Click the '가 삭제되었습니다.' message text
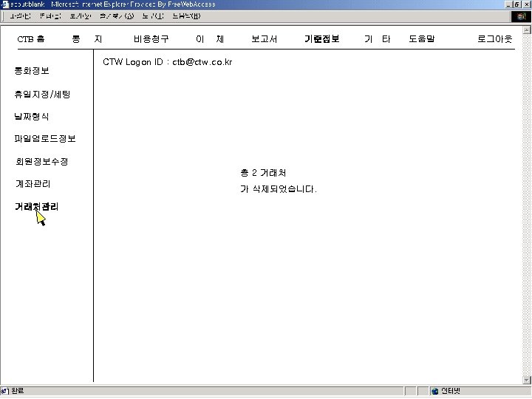 [279, 189]
